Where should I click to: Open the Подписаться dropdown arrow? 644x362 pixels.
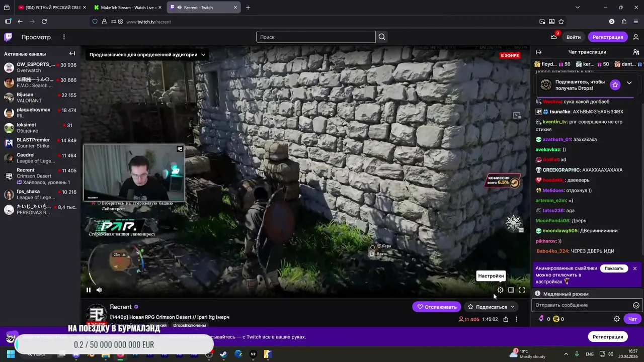coord(513,307)
